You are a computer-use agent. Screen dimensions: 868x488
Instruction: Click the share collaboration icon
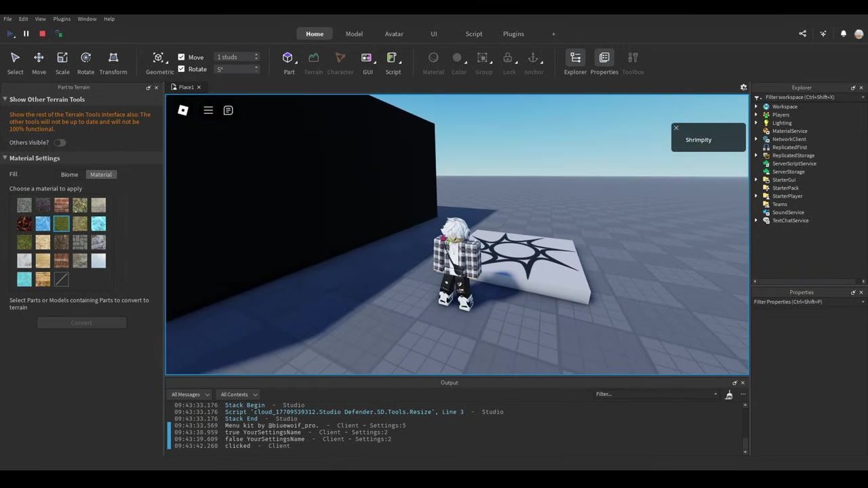(803, 34)
